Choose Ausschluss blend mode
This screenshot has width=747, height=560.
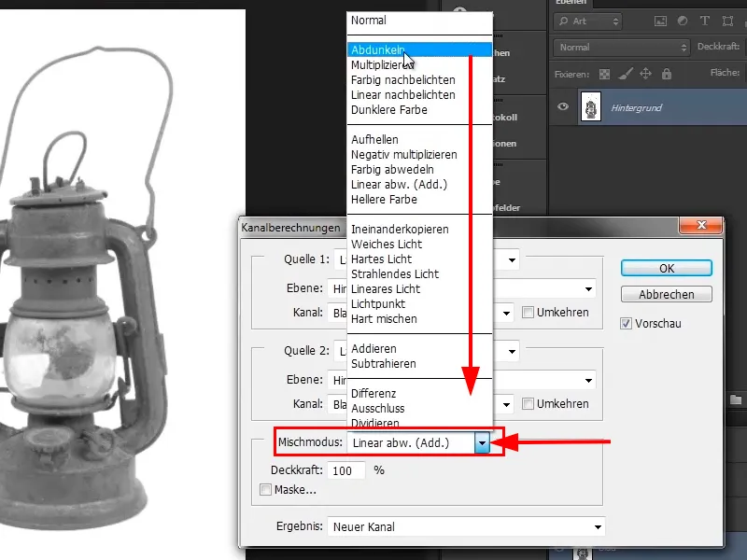(419, 409)
